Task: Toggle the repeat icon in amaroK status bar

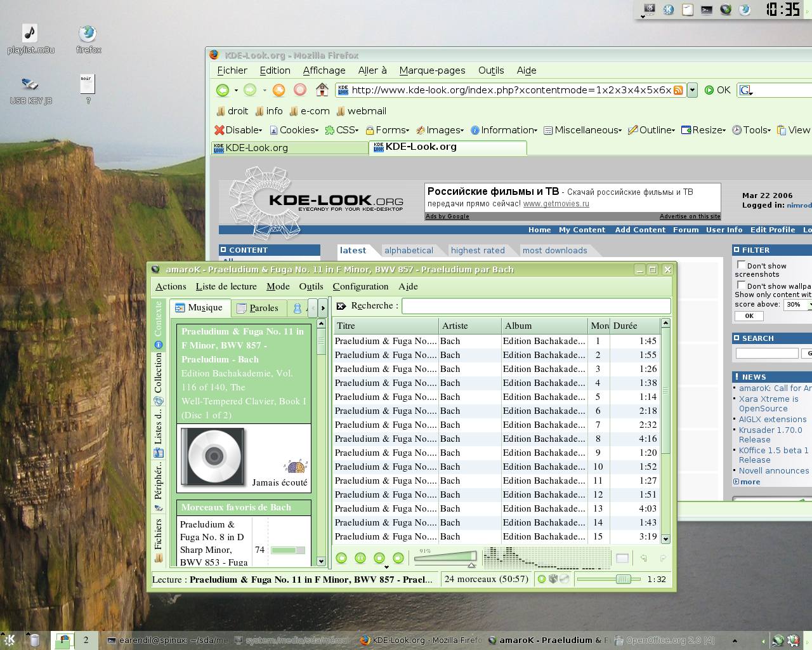Action: [564, 579]
